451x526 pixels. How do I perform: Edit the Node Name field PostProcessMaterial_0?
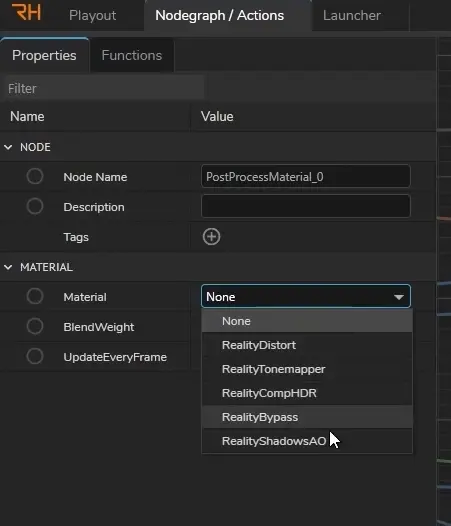point(306,176)
